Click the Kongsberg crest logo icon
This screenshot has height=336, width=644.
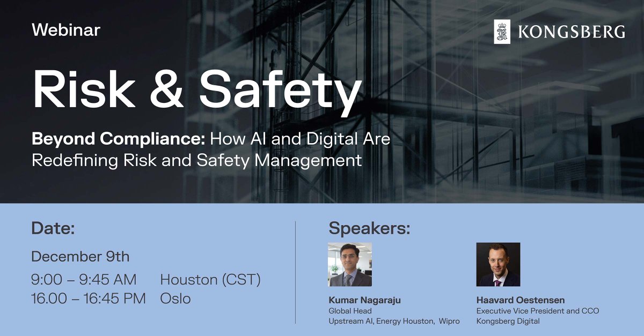click(502, 32)
